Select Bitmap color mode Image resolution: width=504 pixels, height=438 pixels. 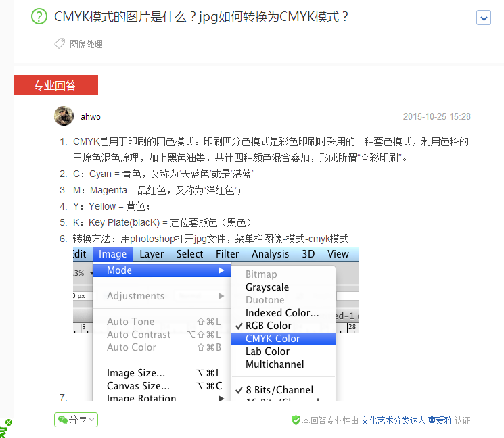point(283,274)
